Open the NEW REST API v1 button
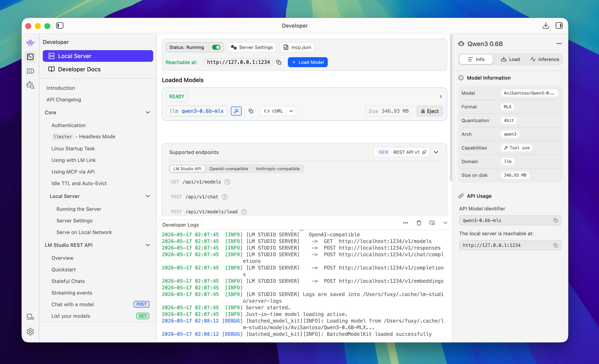The height and width of the screenshot is (364, 599). click(x=401, y=152)
